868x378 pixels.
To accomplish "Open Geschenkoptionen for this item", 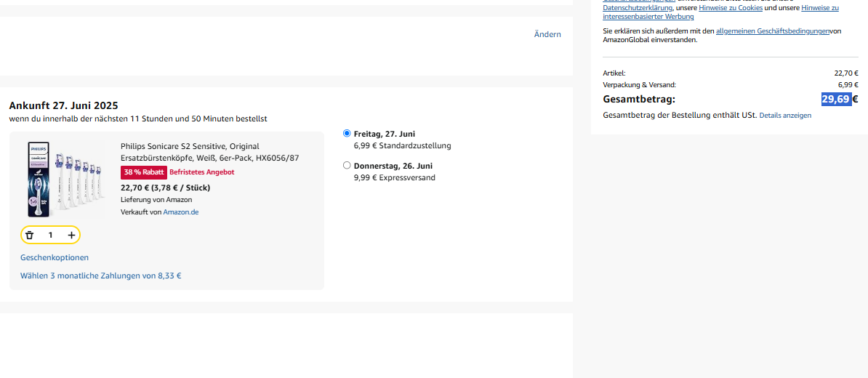I will point(55,257).
